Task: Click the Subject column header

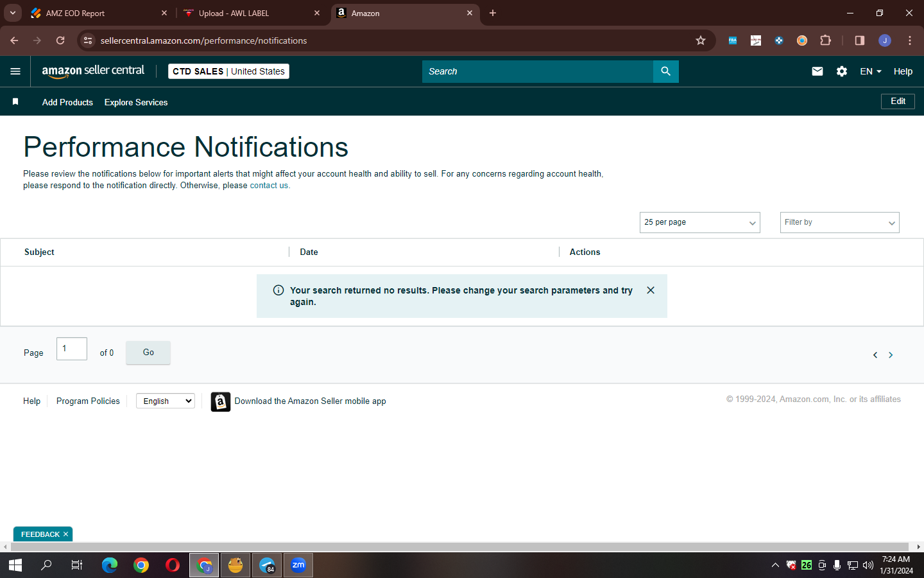Action: click(39, 252)
